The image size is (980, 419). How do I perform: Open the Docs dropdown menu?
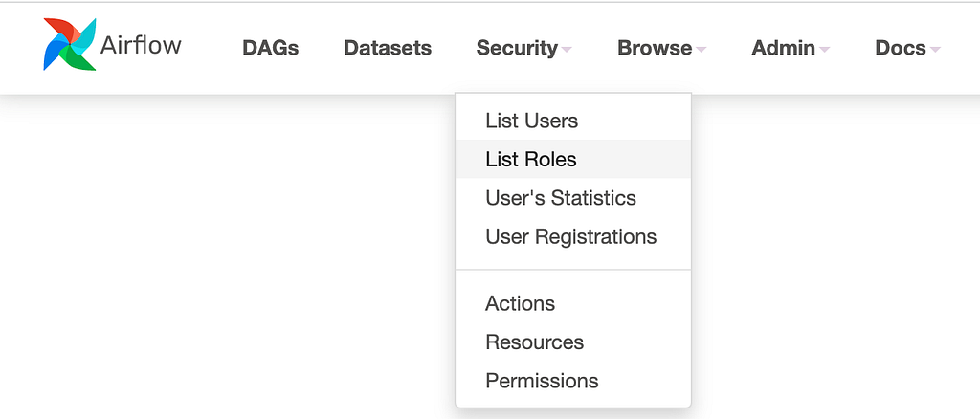[907, 48]
